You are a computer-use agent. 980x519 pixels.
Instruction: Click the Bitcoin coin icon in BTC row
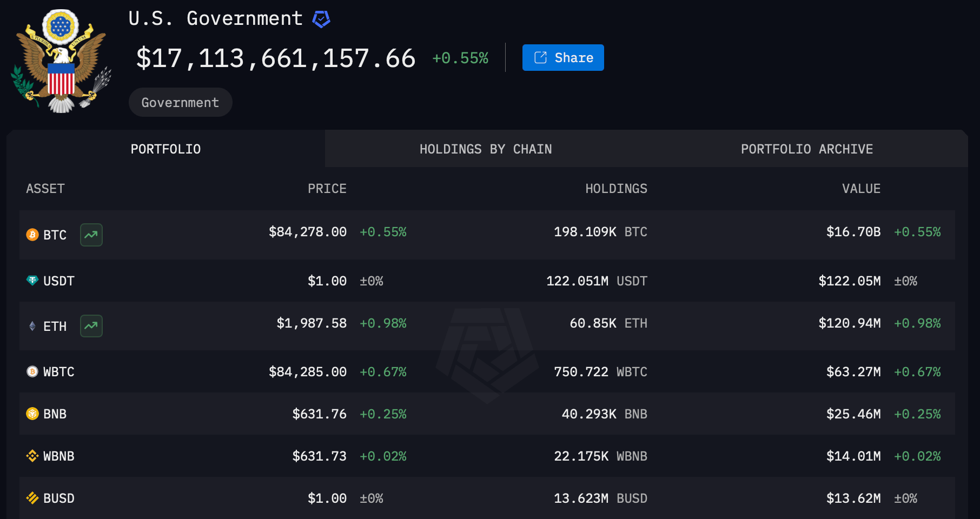click(32, 235)
